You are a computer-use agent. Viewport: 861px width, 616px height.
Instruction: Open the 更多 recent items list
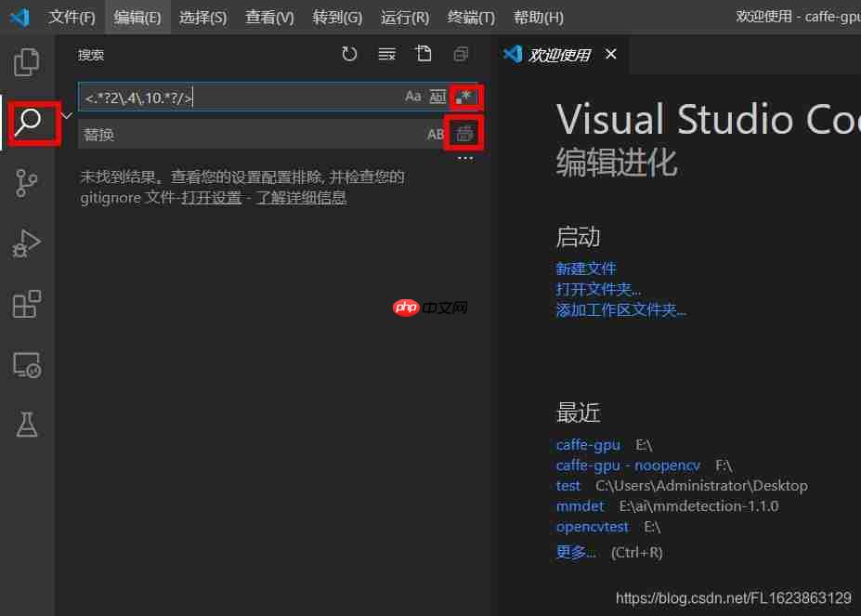(x=576, y=552)
